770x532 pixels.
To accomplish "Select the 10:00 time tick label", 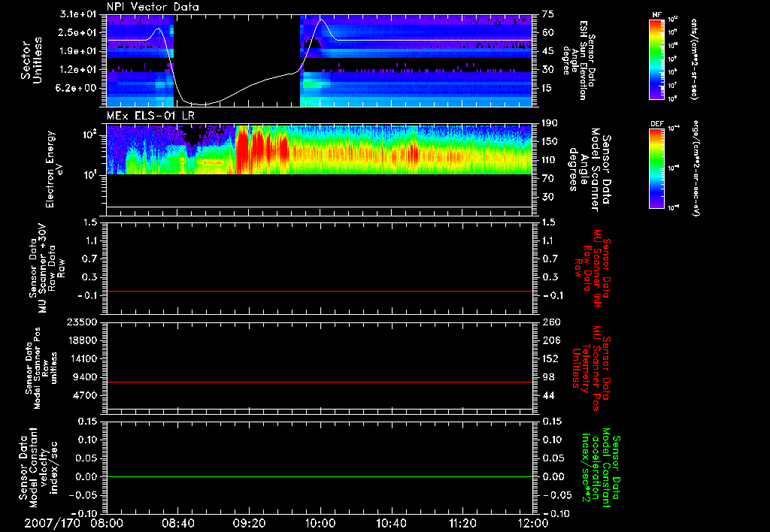I will [320, 523].
